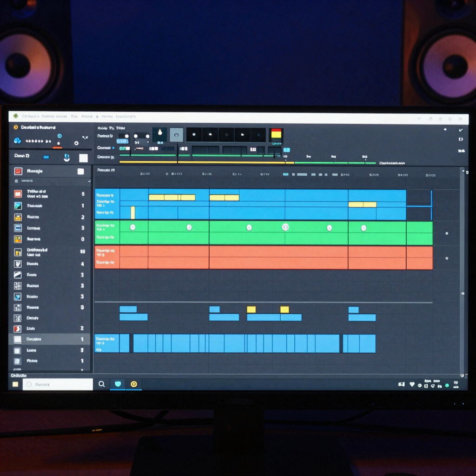Click the magnifier search icon on the taskbar

102,384
